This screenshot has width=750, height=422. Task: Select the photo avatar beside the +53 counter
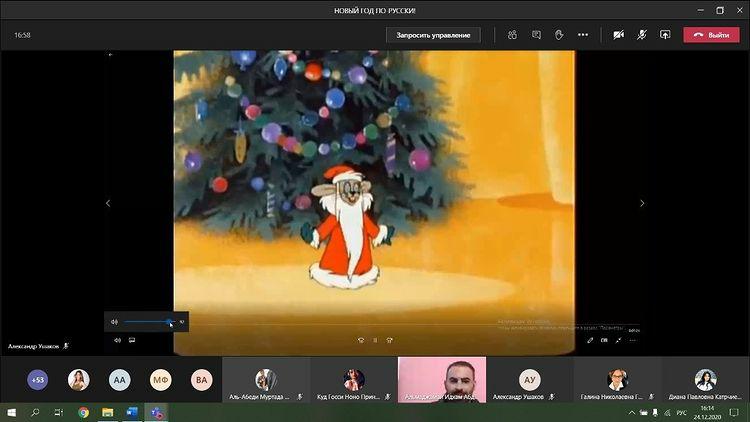tap(78, 380)
